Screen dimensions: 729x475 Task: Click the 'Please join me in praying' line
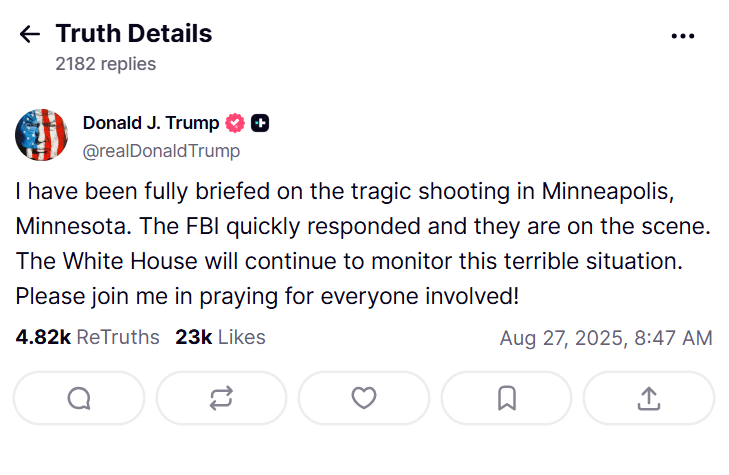coord(267,297)
